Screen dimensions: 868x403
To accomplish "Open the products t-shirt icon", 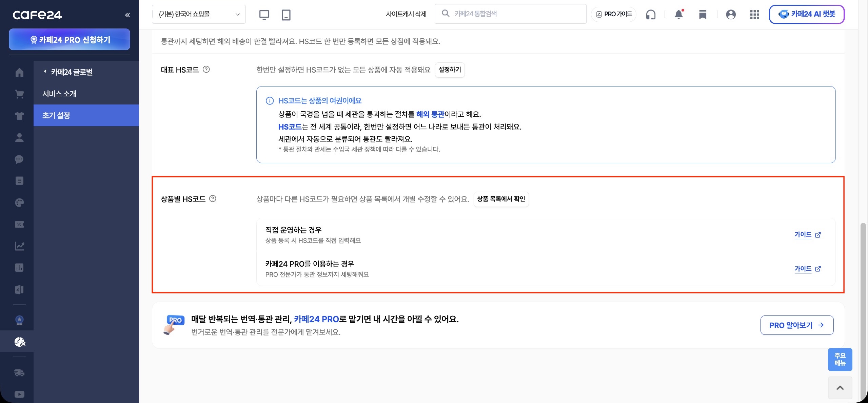I will [19, 116].
